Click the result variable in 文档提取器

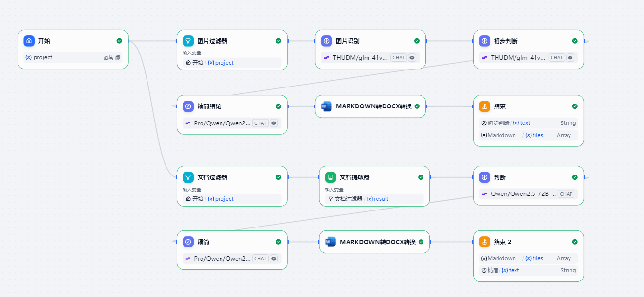coord(378,199)
